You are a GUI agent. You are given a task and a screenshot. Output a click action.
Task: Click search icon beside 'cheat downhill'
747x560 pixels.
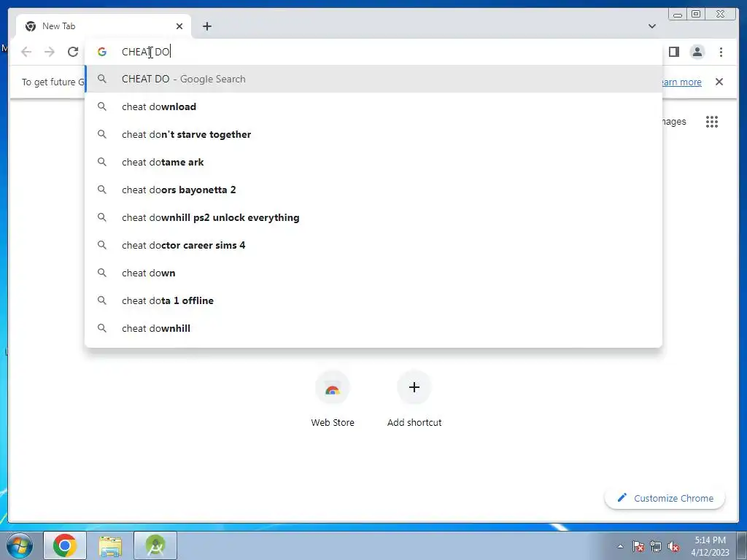coord(102,328)
